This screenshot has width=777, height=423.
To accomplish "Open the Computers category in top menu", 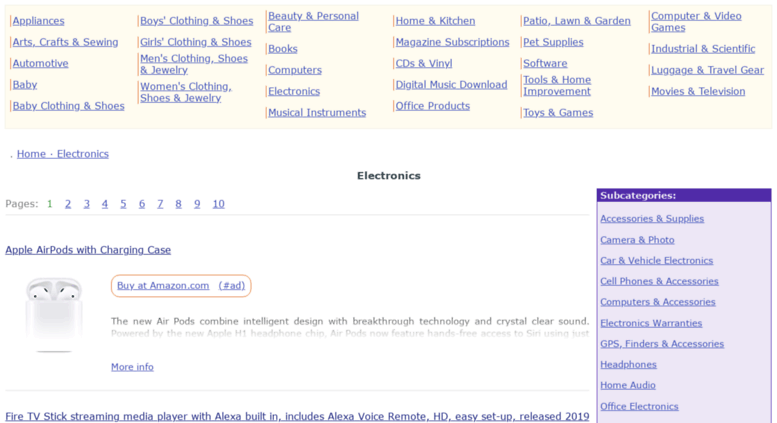I will pyautogui.click(x=295, y=70).
